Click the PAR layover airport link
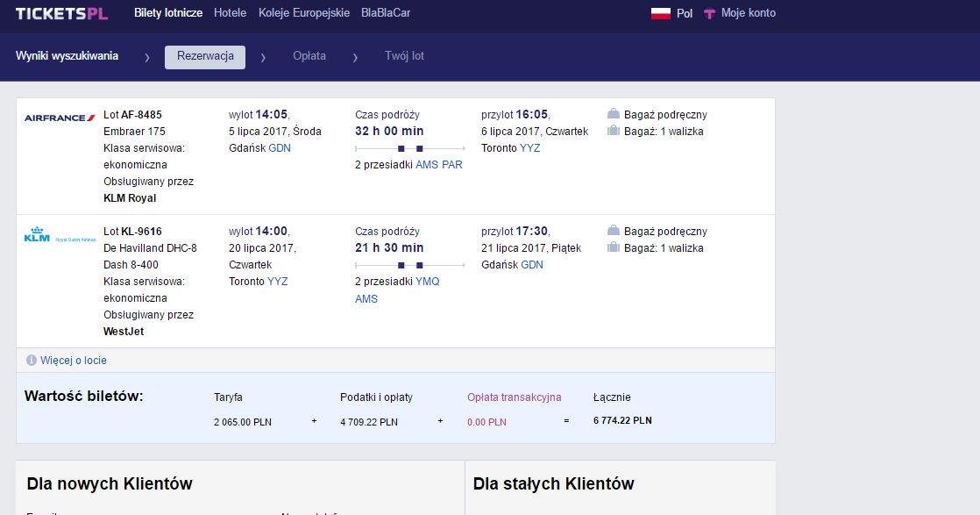 [x=452, y=165]
